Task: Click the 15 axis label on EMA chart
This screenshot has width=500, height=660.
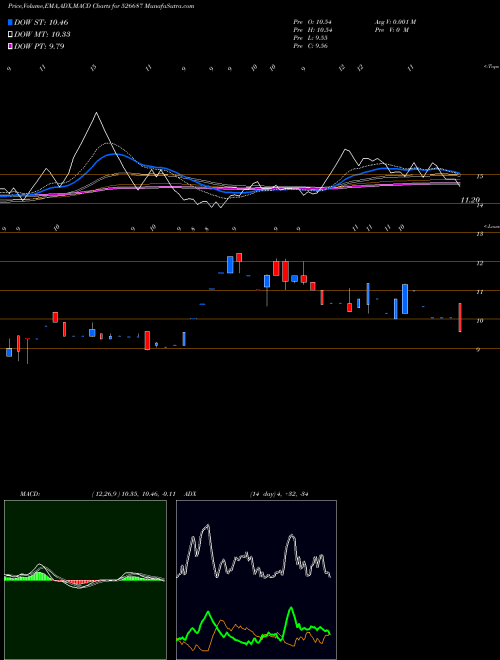Action: (x=479, y=176)
